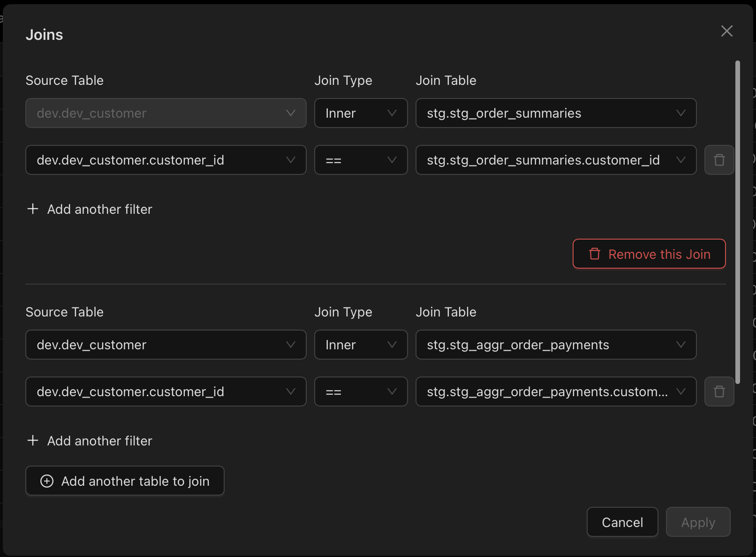
Task: Open the stg.stg_aggr_order_payments join table dropdown
Action: [556, 345]
